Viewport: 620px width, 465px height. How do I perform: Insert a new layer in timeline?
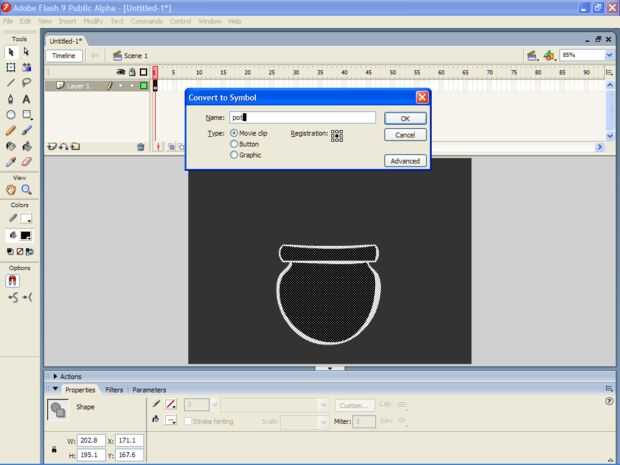click(52, 147)
